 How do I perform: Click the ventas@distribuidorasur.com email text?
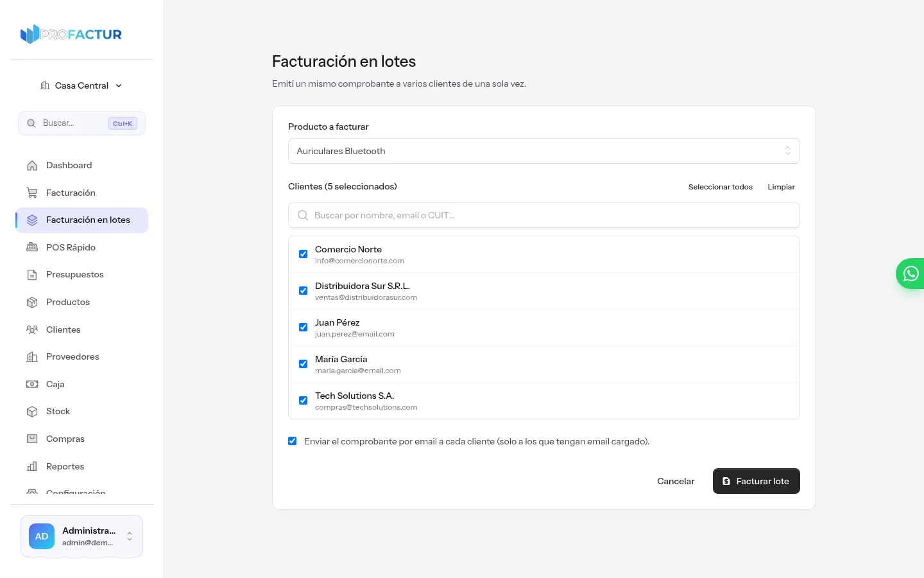click(x=366, y=297)
